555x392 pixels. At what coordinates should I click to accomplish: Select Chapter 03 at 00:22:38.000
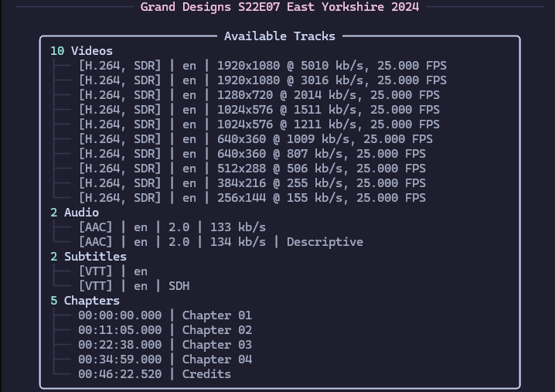coord(165,345)
